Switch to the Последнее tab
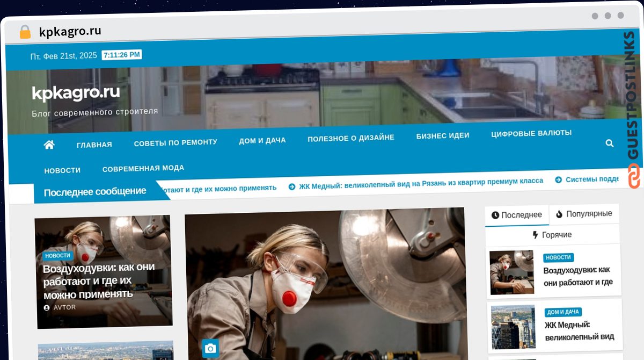 pyautogui.click(x=517, y=215)
